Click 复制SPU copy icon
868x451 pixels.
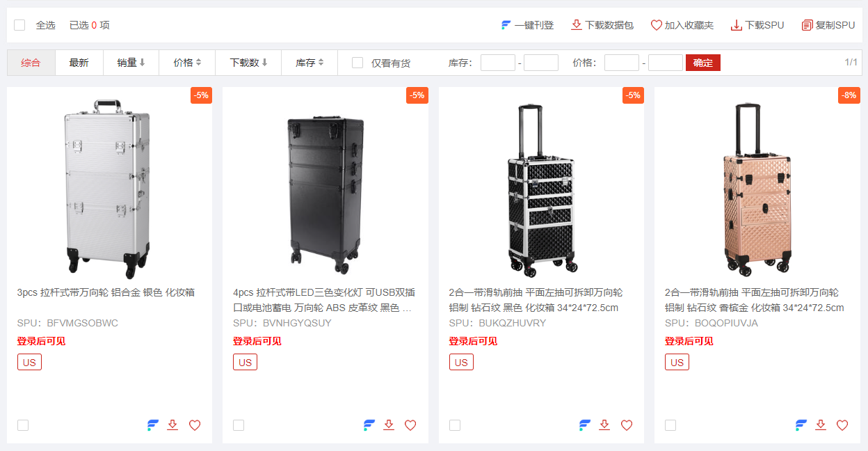tap(807, 25)
